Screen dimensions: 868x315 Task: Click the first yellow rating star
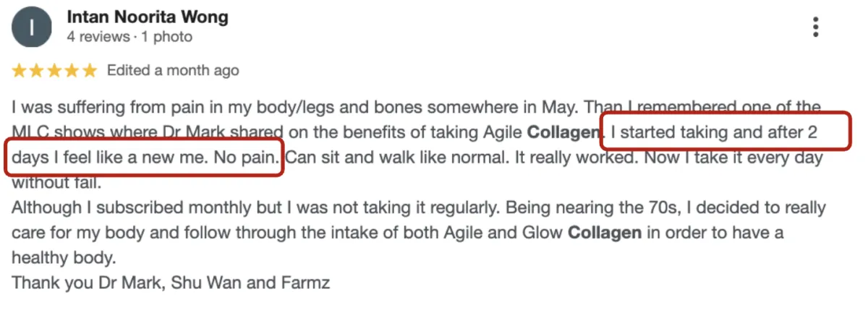tap(20, 71)
